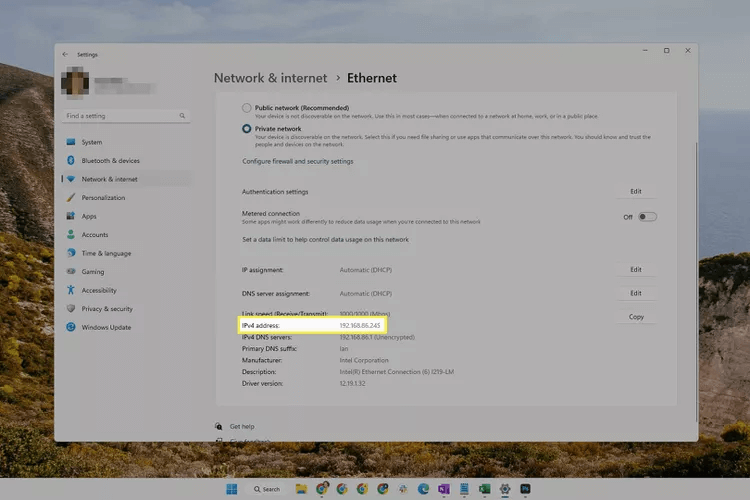Open Configure firewall and security settings
The width and height of the screenshot is (750, 500).
point(298,161)
